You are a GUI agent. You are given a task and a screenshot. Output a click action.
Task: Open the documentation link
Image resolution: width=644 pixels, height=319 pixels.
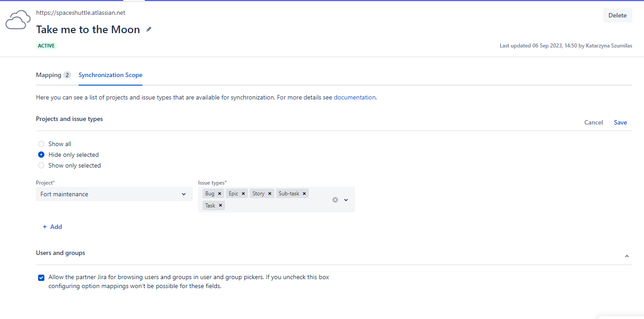coord(354,97)
